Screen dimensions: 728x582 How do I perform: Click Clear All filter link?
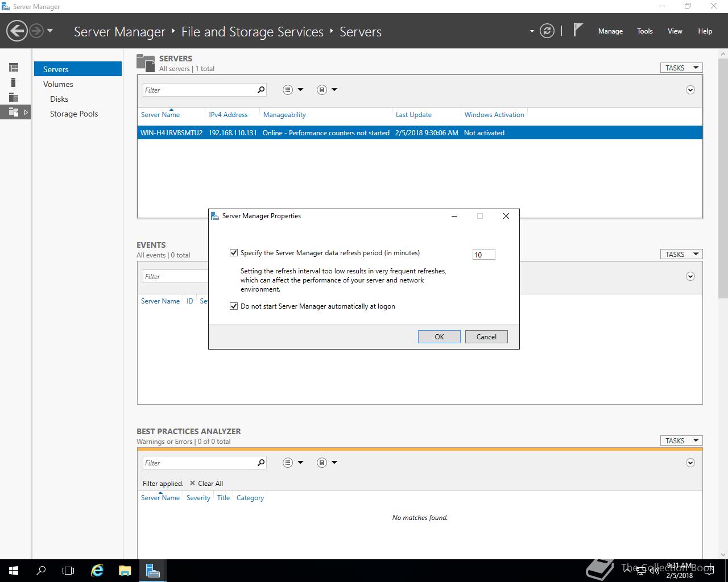tap(206, 484)
